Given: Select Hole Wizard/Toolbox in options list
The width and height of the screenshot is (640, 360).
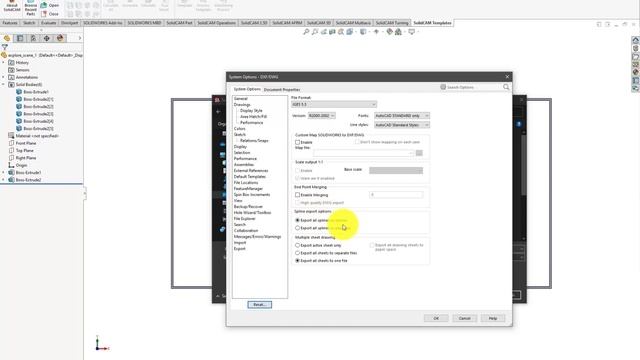Looking at the screenshot, I should point(252,213).
